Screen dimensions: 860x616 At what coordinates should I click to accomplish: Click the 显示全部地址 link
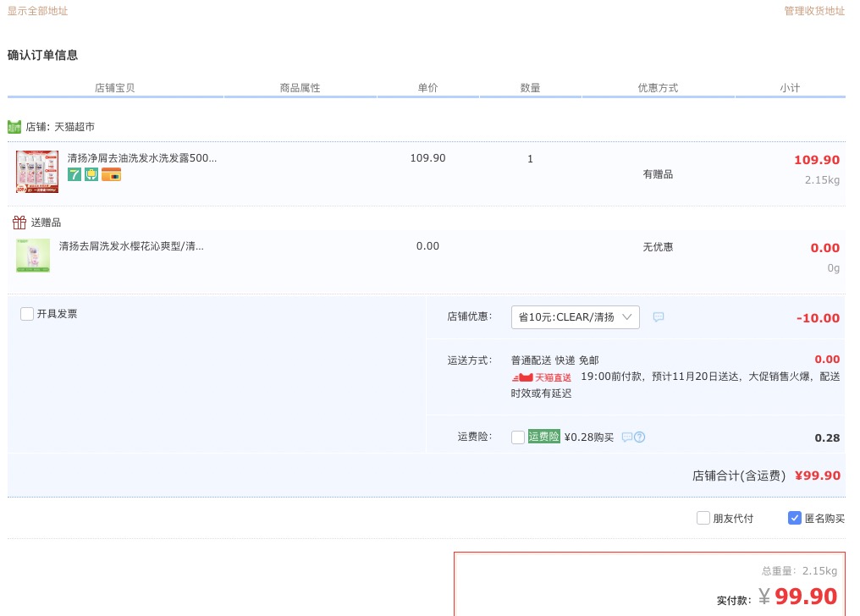(38, 11)
